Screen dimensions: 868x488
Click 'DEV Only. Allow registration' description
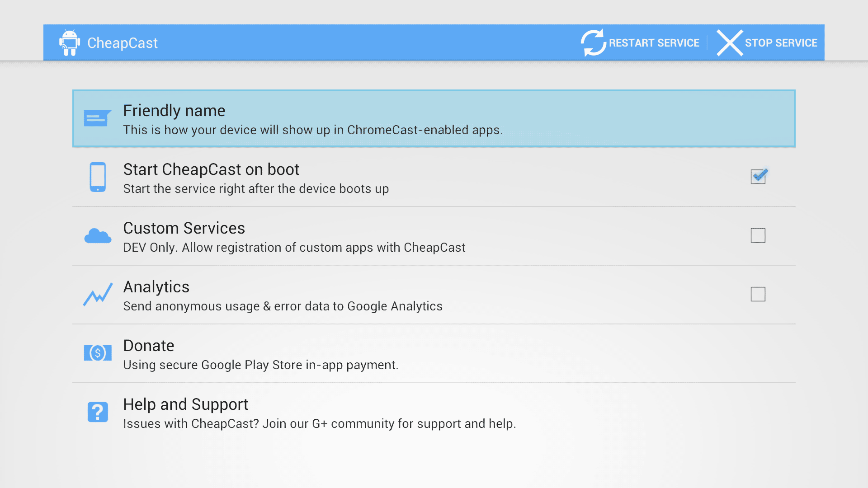[x=294, y=248]
